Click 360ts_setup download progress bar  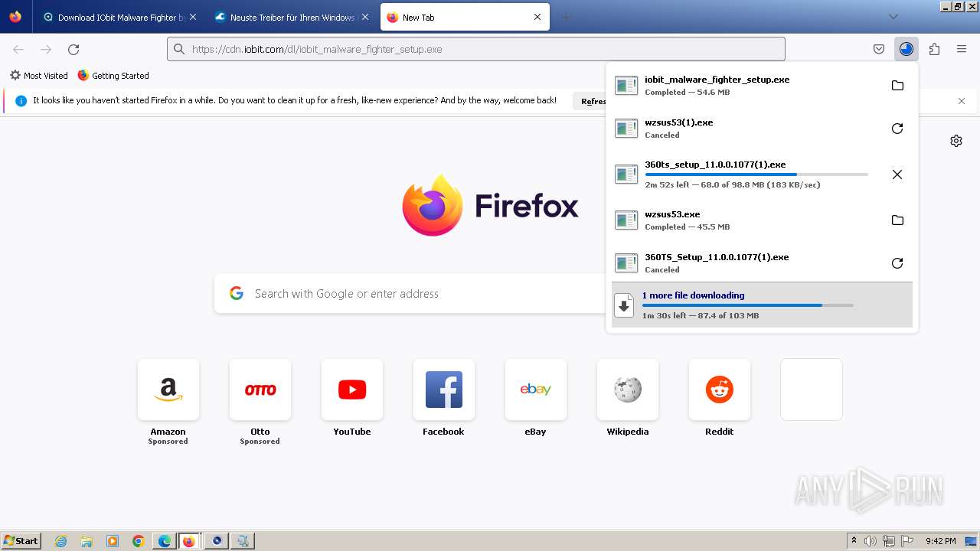click(756, 174)
